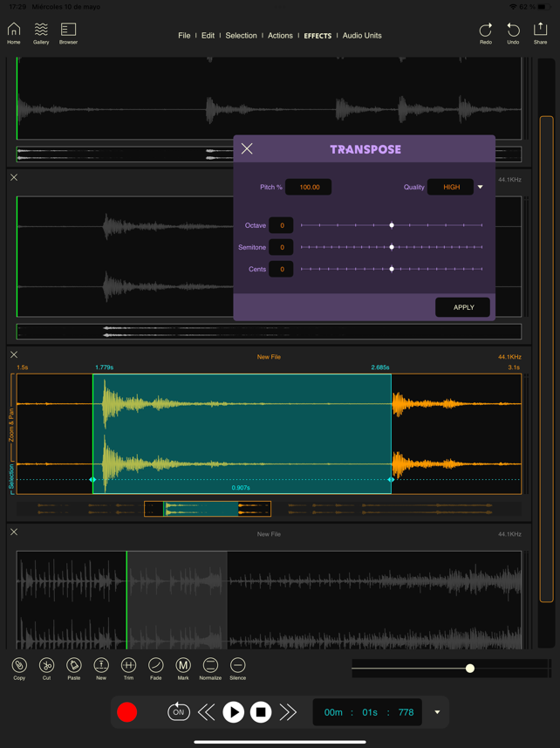Image resolution: width=560 pixels, height=748 pixels.
Task: Click the orange New File title
Action: pos(269,357)
